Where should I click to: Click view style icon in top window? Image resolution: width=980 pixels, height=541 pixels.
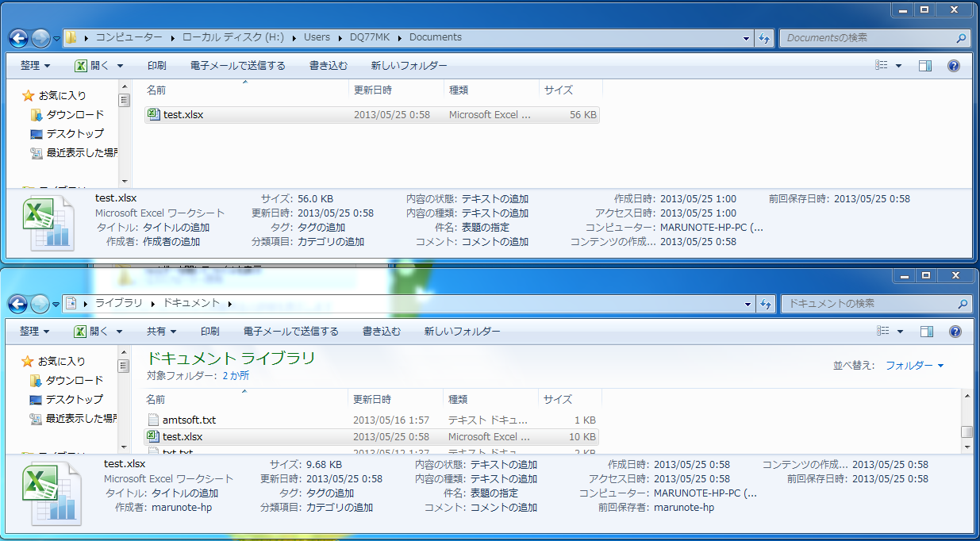(881, 66)
